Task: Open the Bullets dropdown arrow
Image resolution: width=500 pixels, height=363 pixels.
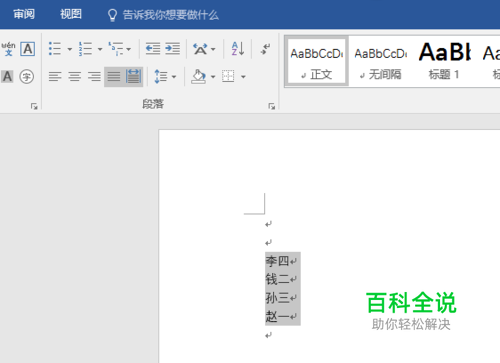Action: (69, 49)
